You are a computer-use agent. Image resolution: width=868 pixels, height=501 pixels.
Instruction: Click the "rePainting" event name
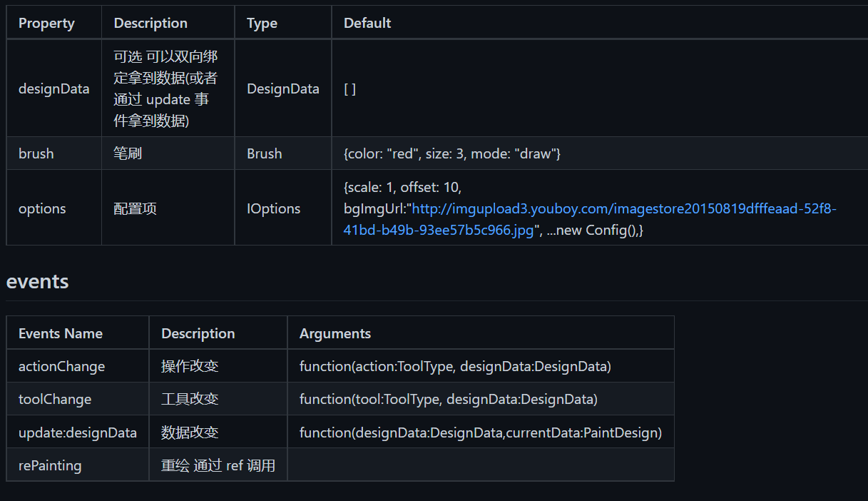50,465
